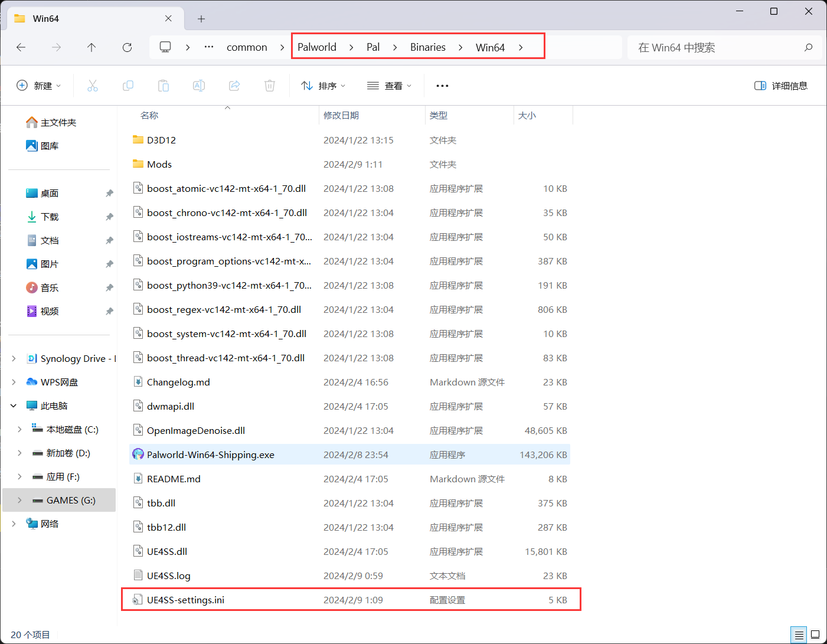Open the 新建 new item dropdown

pos(39,86)
